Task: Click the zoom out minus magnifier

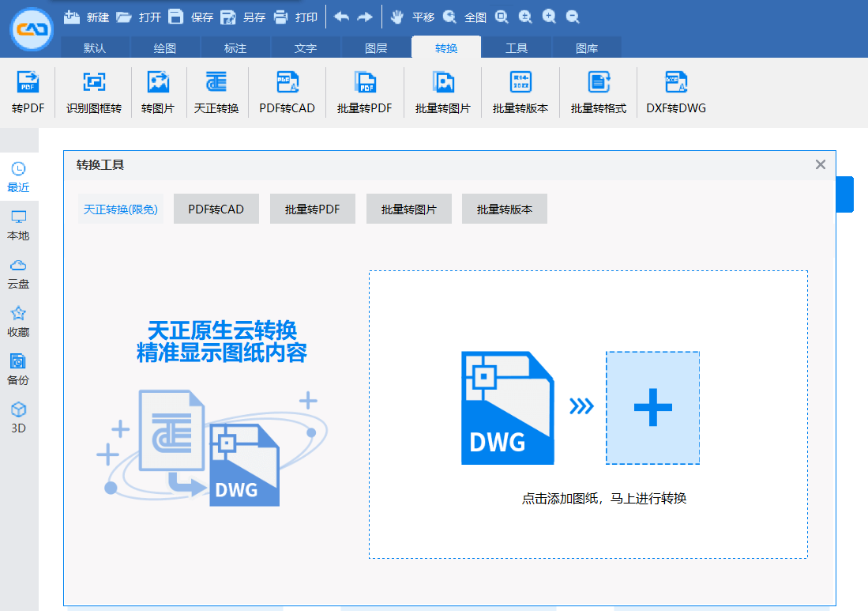Action: pyautogui.click(x=573, y=17)
